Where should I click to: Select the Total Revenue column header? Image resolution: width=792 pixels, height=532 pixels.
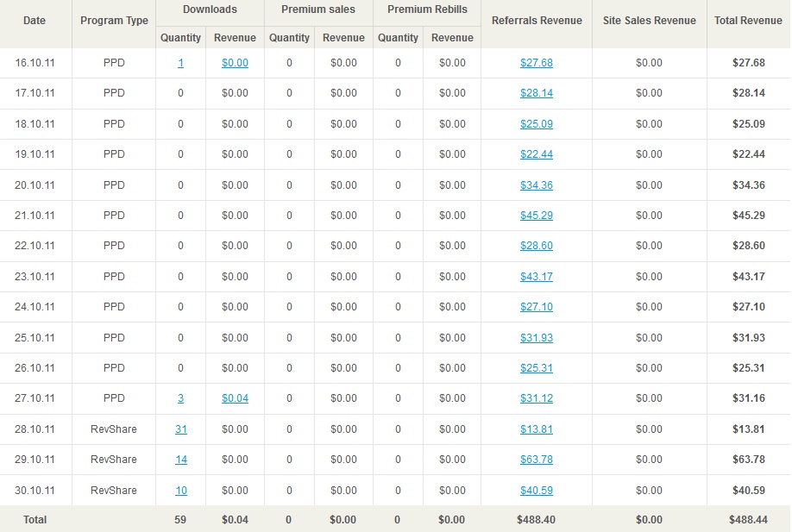click(x=748, y=21)
